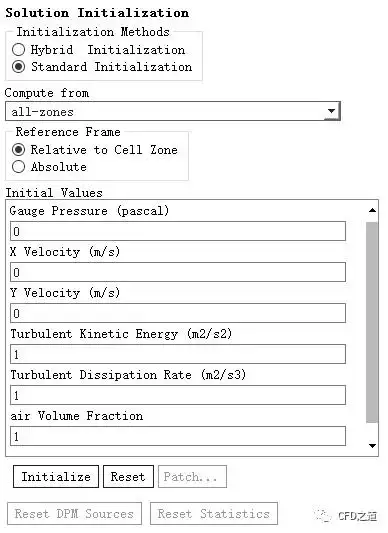Click the Initial Values scroll down arrow

coord(372,446)
